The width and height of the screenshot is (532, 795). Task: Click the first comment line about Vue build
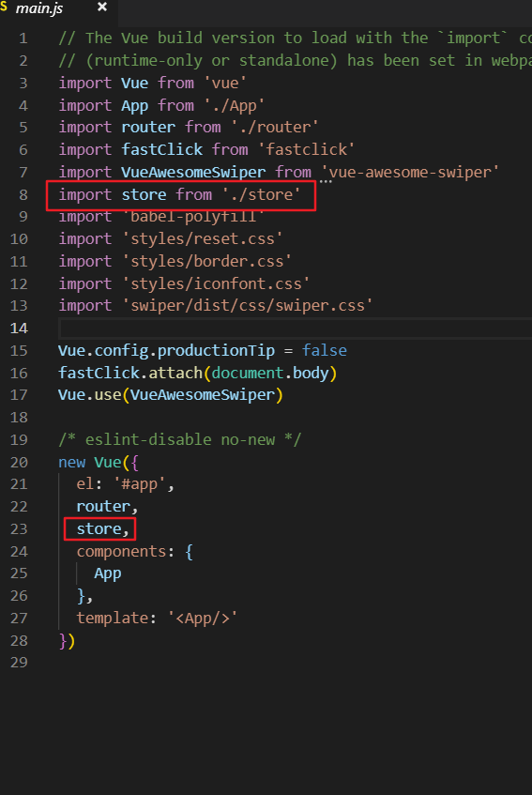coord(295,38)
